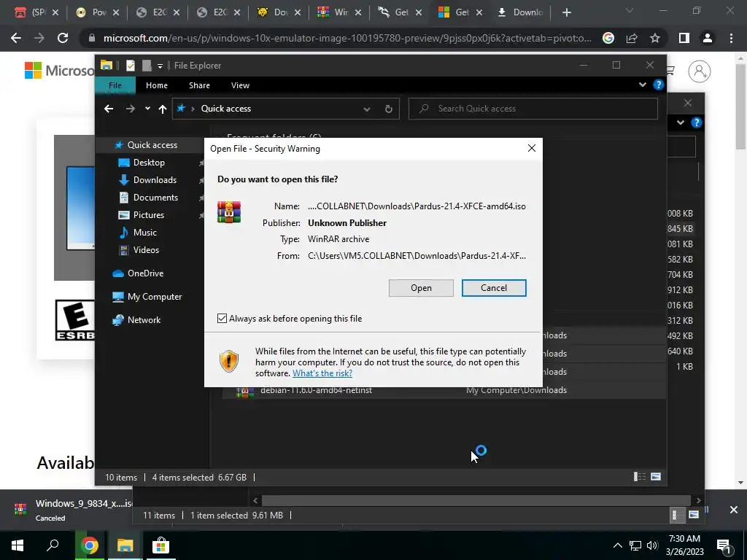The image size is (747, 560).
Task: Click the security shield warning icon
Action: click(x=229, y=362)
